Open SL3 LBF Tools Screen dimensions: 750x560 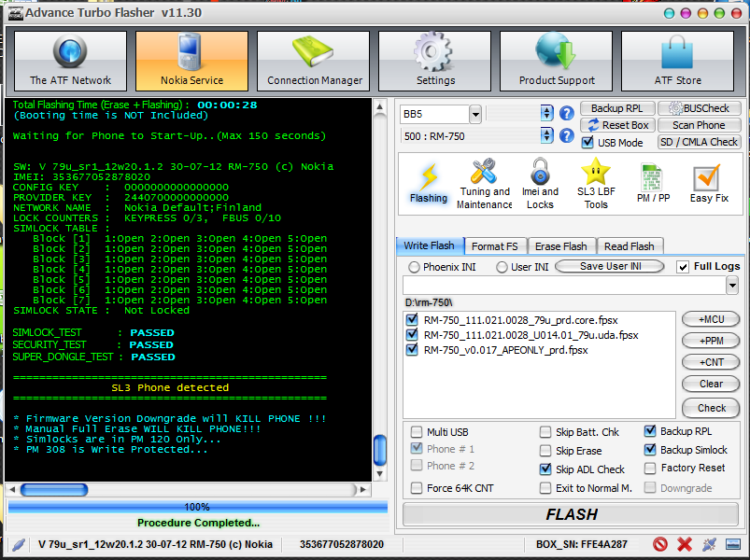coord(596,184)
